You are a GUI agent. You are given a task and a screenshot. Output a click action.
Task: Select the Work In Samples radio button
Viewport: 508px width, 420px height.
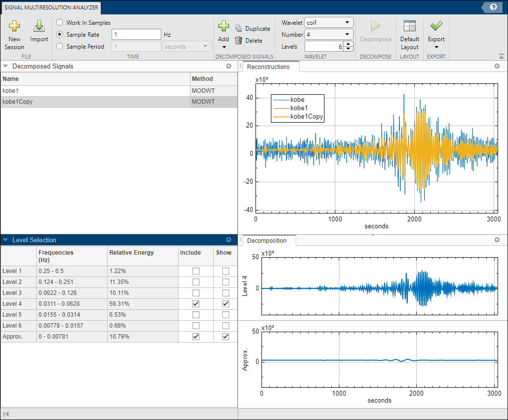[x=60, y=23]
